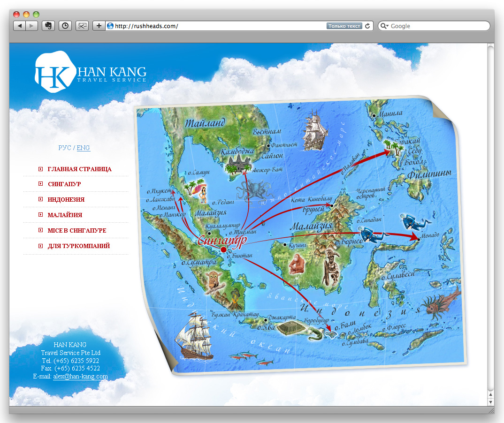The width and height of the screenshot is (504, 423).
Task: Click the sailing ship in South China Sea
Action: 315,130
